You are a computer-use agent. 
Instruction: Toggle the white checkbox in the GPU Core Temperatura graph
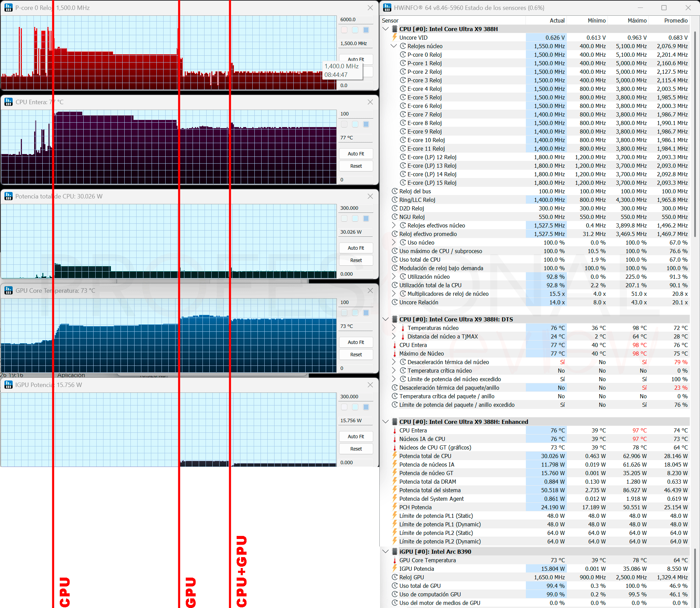point(344,313)
